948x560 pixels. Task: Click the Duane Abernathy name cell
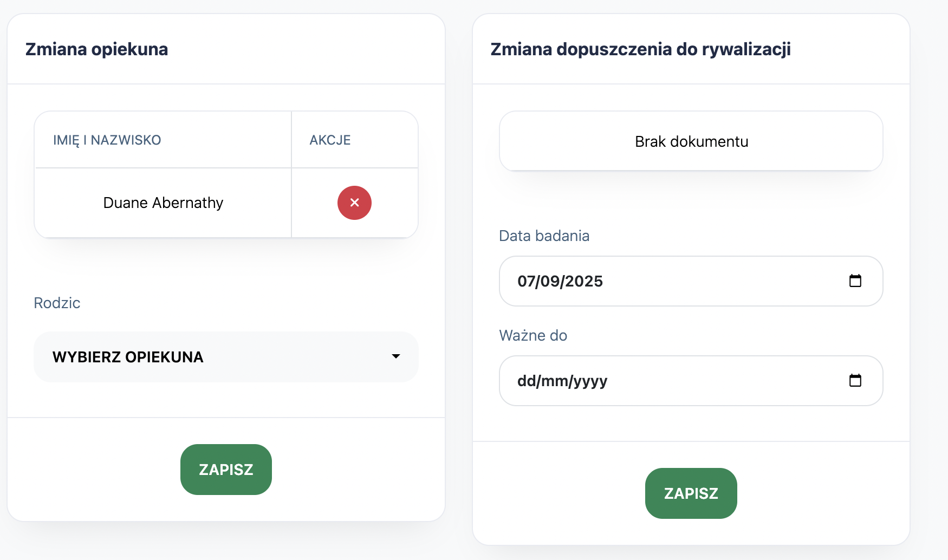(163, 203)
